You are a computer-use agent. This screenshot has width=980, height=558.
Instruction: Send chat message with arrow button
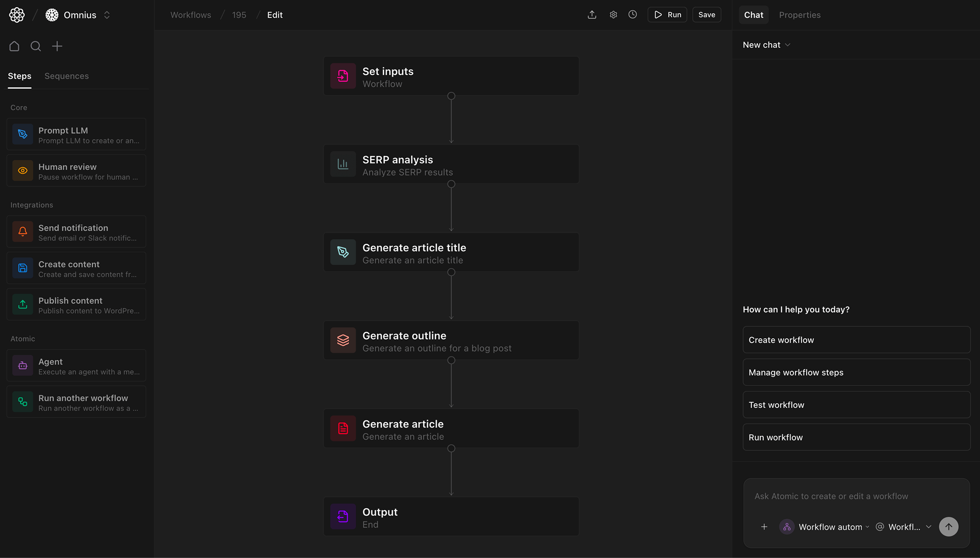(x=948, y=527)
